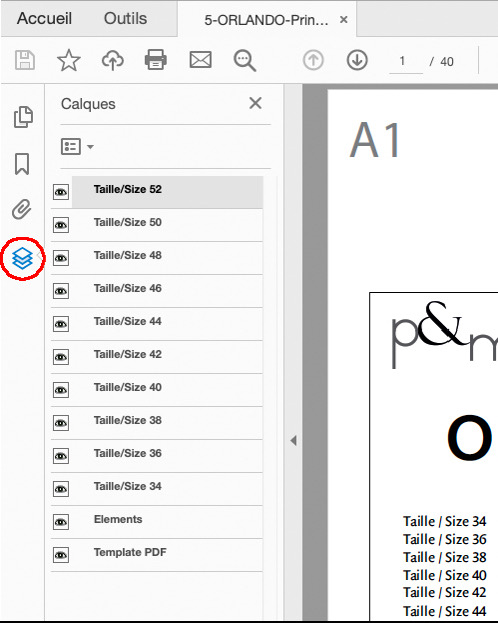Toggle the layers panel icon
The image size is (498, 623).
pos(22,258)
